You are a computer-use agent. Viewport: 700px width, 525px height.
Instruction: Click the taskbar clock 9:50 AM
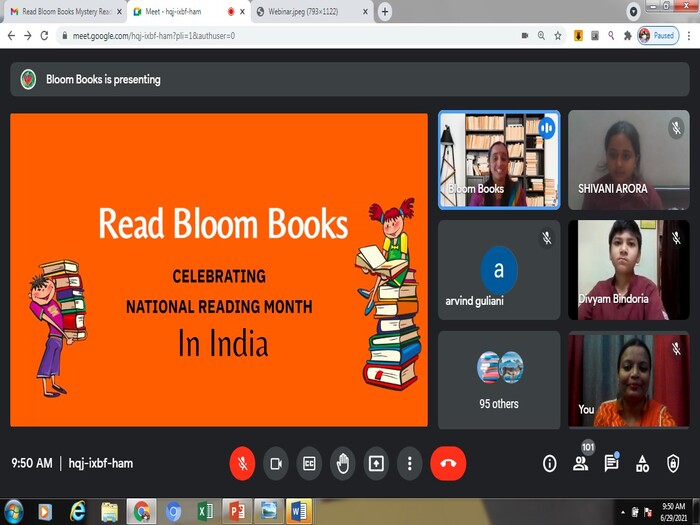673,512
